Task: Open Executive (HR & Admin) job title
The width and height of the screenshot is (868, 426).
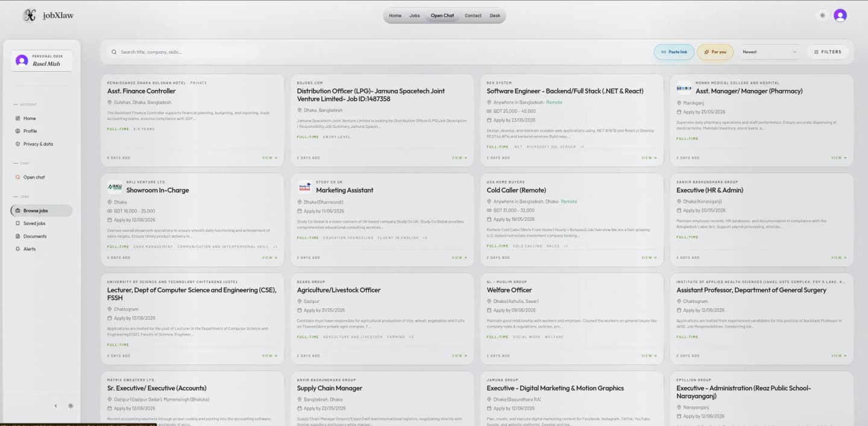Action: click(710, 190)
